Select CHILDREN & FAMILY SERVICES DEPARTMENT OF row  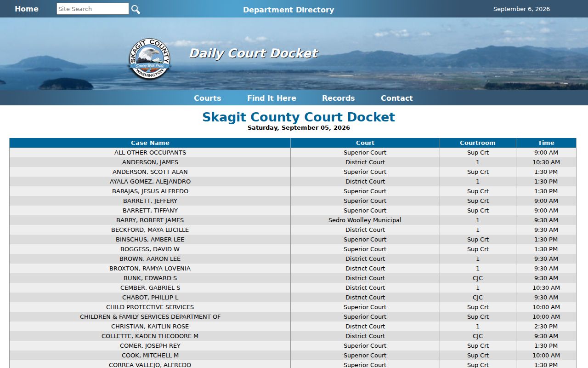[x=293, y=316]
